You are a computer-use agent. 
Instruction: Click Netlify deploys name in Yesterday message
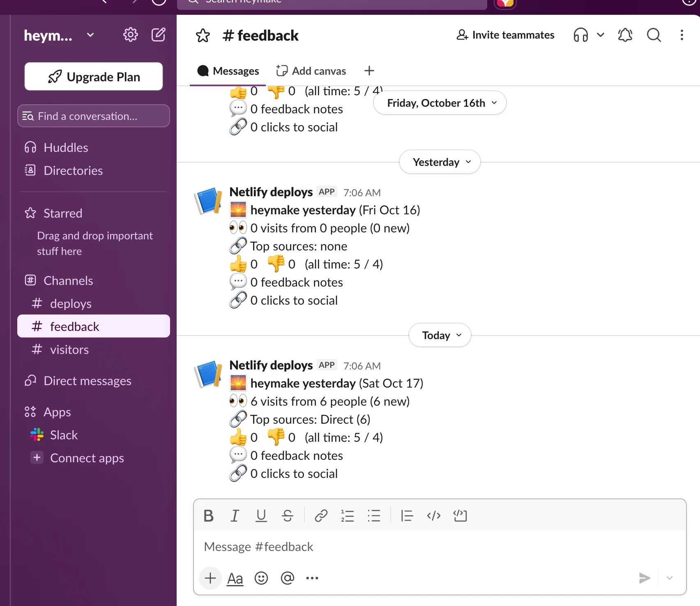click(x=271, y=192)
